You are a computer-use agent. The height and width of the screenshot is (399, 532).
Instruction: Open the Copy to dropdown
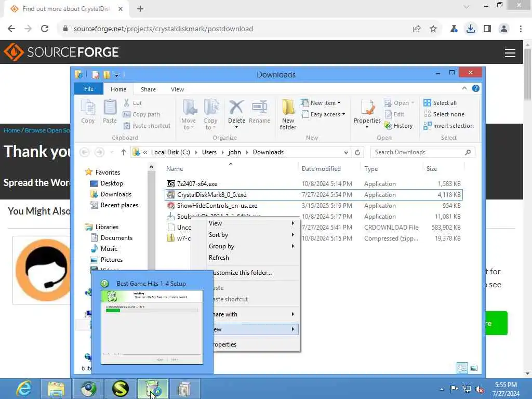[211, 114]
